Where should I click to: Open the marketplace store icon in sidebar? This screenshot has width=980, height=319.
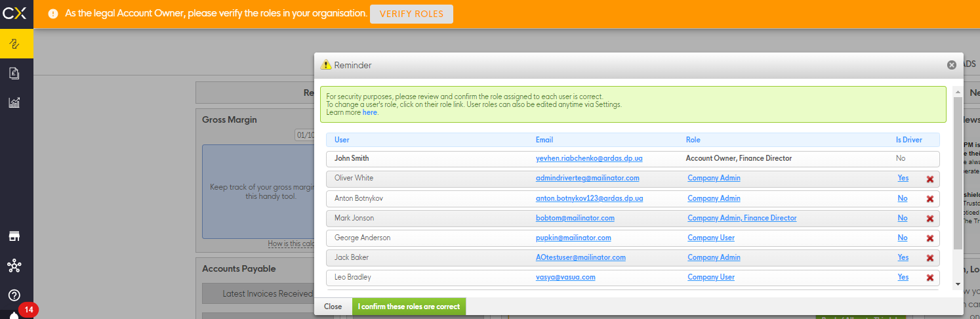click(x=14, y=236)
